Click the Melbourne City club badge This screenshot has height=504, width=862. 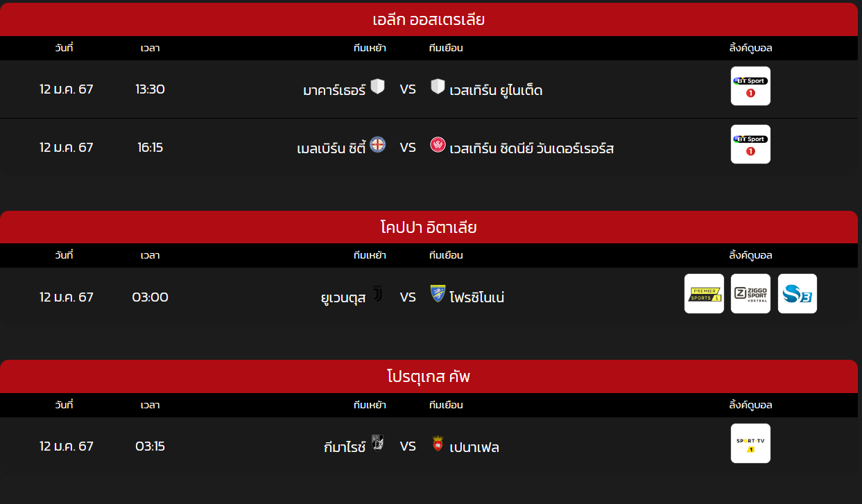click(x=377, y=145)
